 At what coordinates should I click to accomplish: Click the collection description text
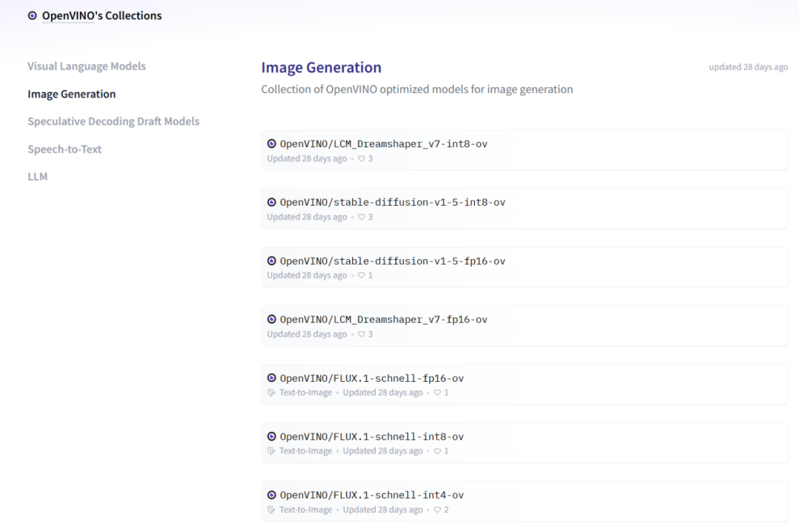click(417, 90)
